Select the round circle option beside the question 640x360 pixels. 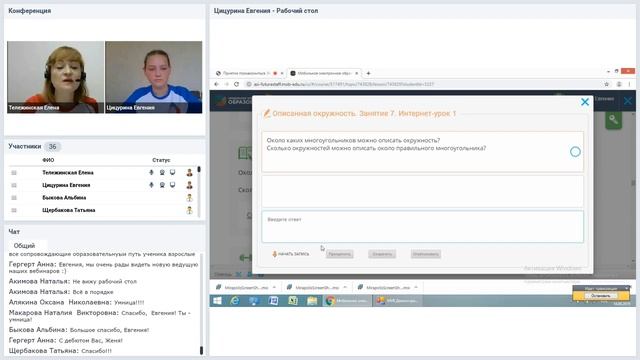click(x=575, y=152)
